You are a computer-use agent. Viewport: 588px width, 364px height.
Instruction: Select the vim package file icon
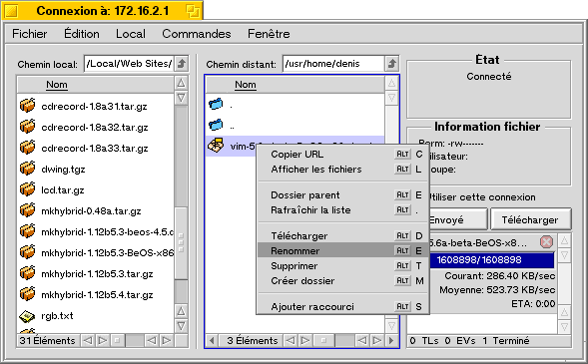coord(216,146)
